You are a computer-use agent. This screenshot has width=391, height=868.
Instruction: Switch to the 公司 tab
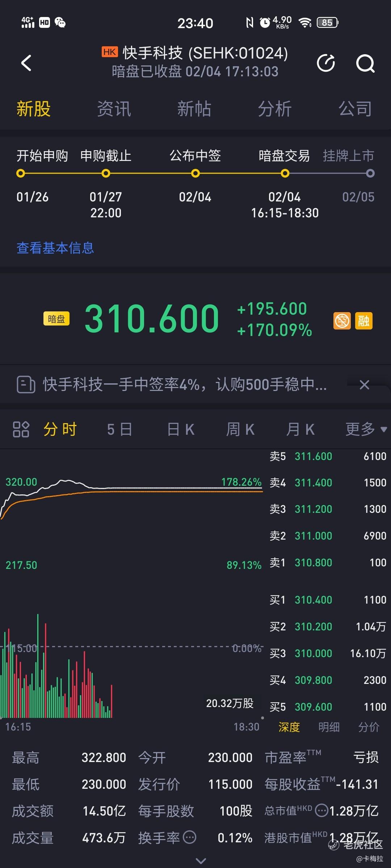pos(355,109)
